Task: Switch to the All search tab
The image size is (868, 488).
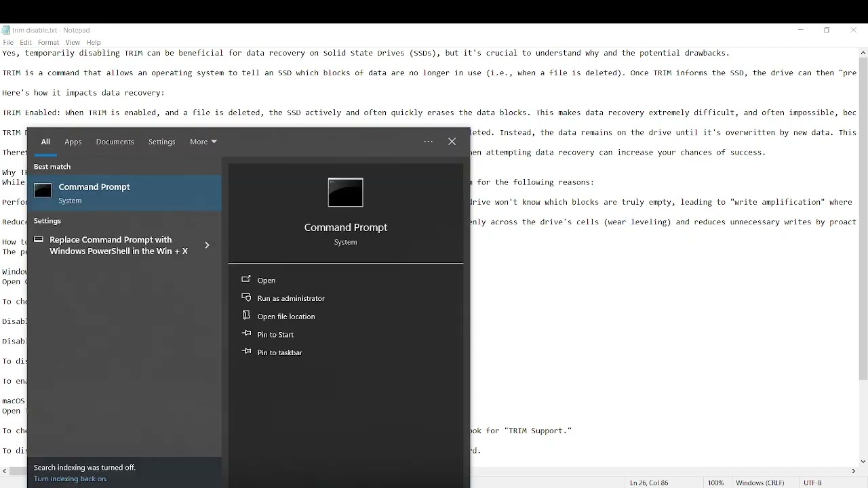Action: click(x=45, y=142)
